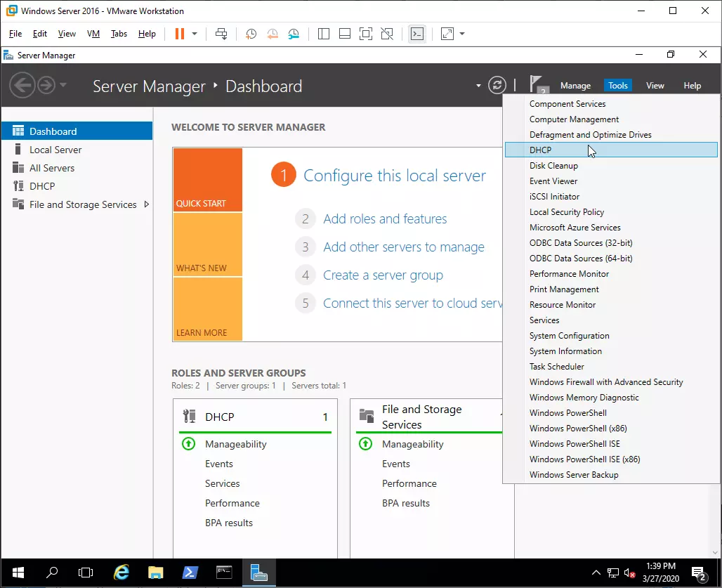Open File Explorer from taskbar
This screenshot has width=722, height=588.
point(156,573)
